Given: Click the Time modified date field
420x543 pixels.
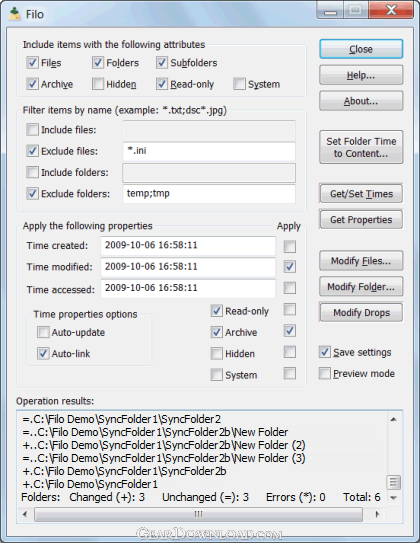Looking at the screenshot, I should tap(188, 267).
